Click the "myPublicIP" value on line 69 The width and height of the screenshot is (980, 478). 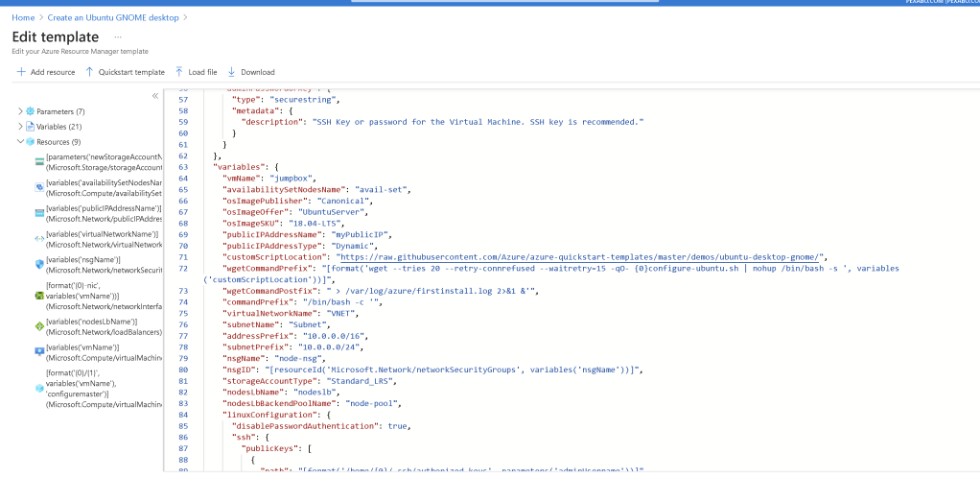[x=362, y=234]
